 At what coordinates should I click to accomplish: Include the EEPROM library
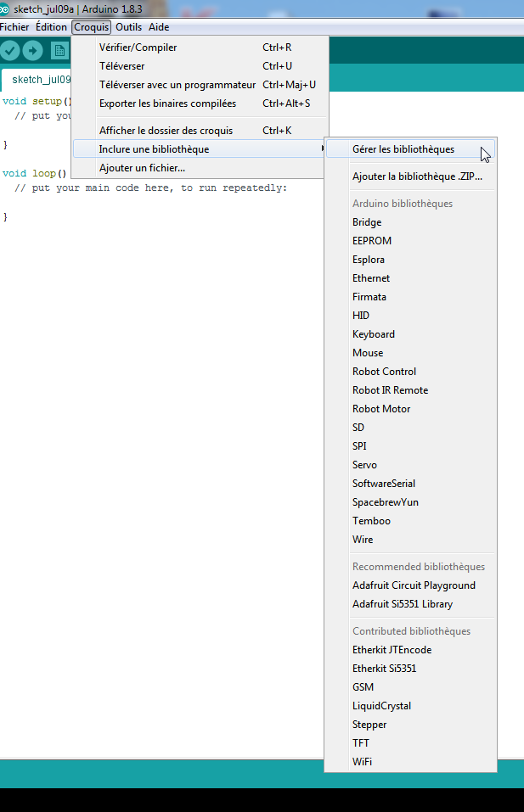click(x=410, y=241)
